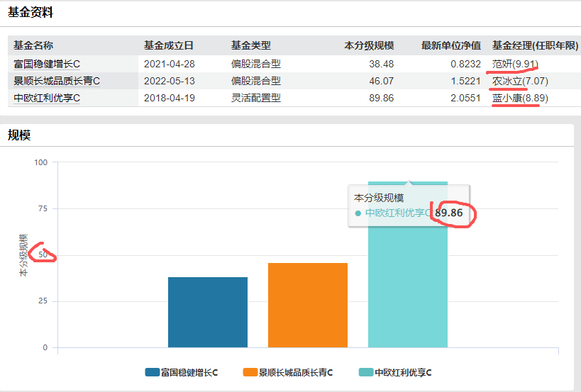Open the 景顺长城品质长青C fund link in table

tap(57, 81)
